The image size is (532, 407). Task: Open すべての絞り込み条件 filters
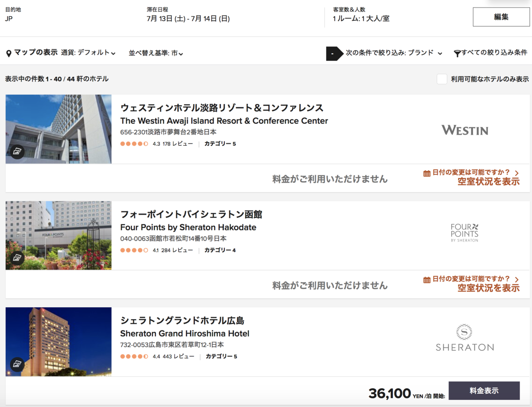point(494,53)
